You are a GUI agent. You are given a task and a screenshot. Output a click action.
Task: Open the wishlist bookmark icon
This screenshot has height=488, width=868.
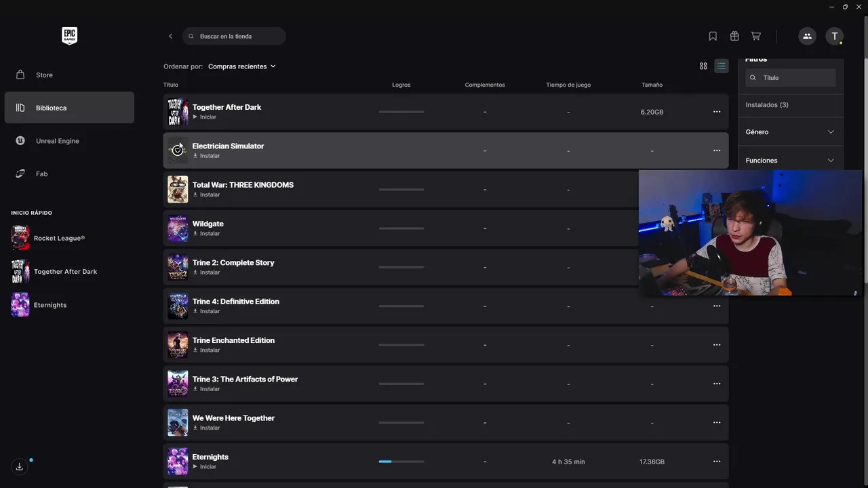coord(713,36)
